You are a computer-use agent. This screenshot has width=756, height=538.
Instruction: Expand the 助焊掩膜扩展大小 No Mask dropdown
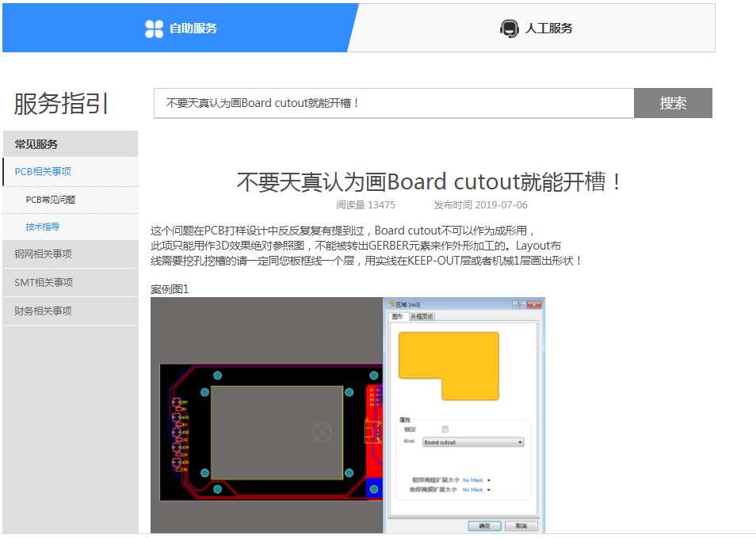tap(489, 490)
